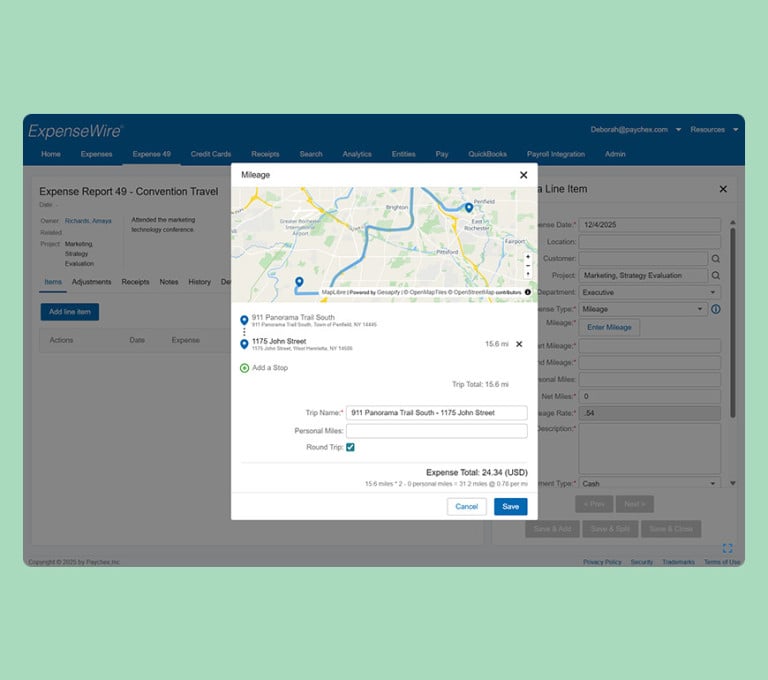Screen dimensions: 768x680
Task: Open the Search menu
Action: click(x=311, y=154)
